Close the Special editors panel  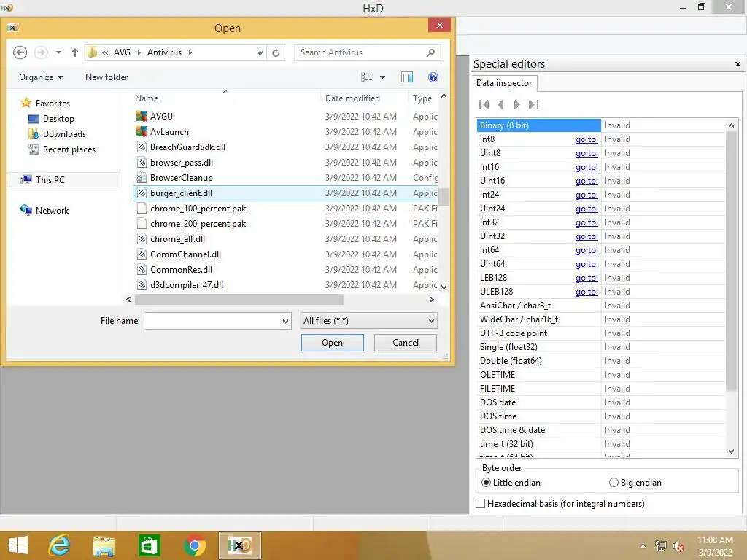[x=738, y=64]
